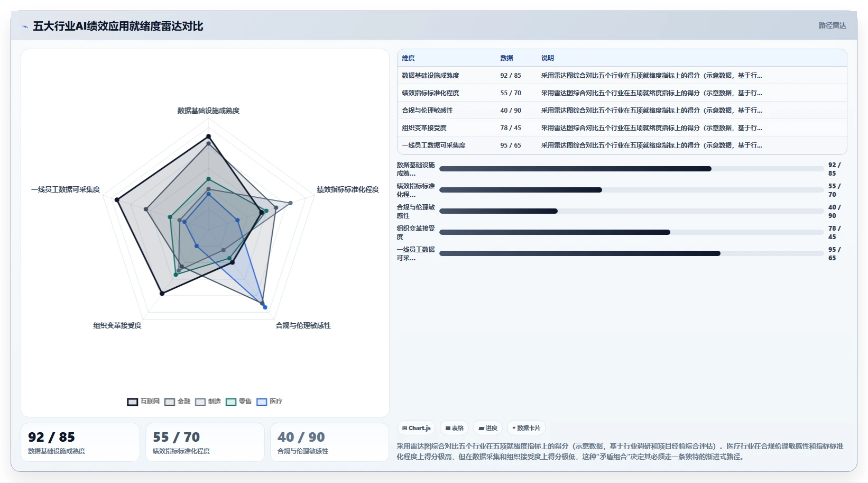Toggle the 金融 legend series
The image size is (868, 483).
[x=177, y=402]
